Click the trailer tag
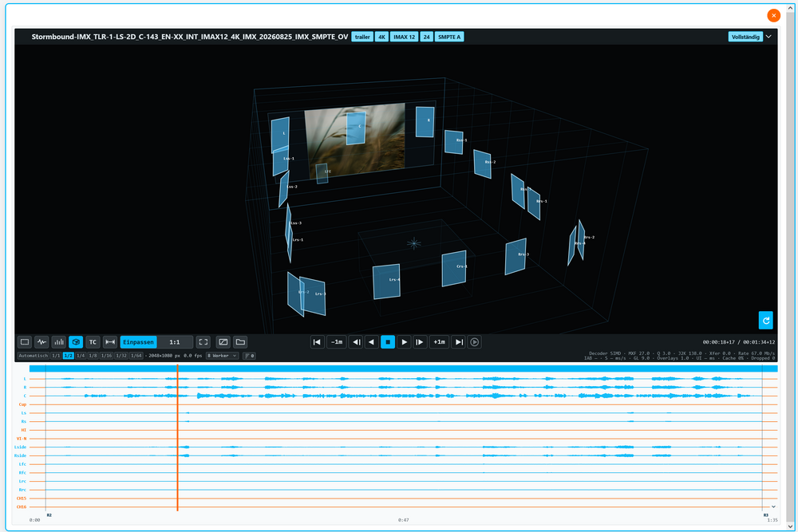798x532 pixels. tap(362, 37)
